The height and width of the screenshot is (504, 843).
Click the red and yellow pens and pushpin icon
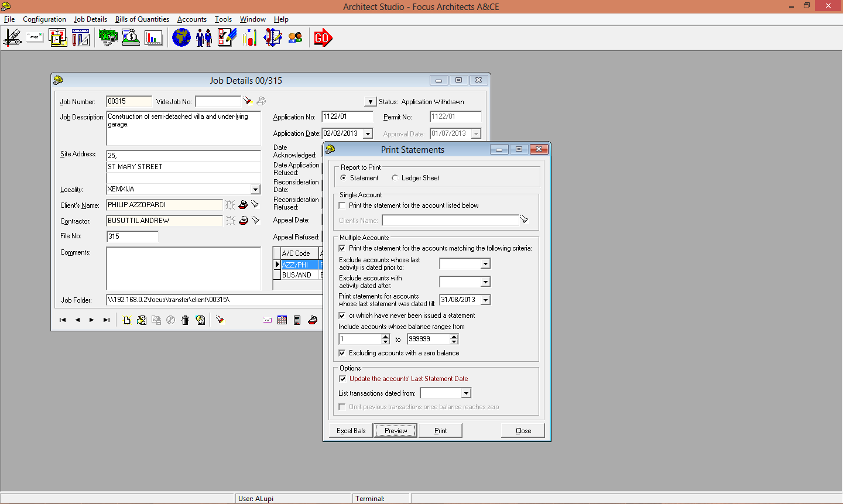pos(250,38)
